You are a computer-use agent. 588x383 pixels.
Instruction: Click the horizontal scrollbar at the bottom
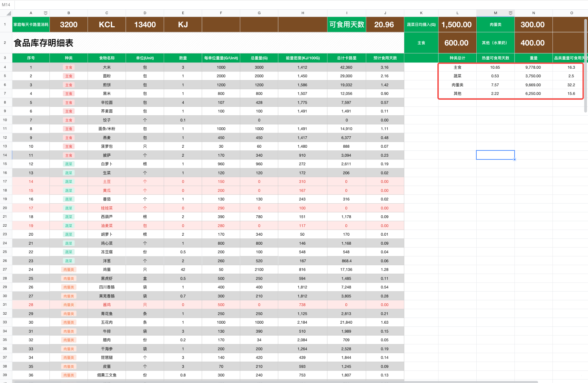276,382
